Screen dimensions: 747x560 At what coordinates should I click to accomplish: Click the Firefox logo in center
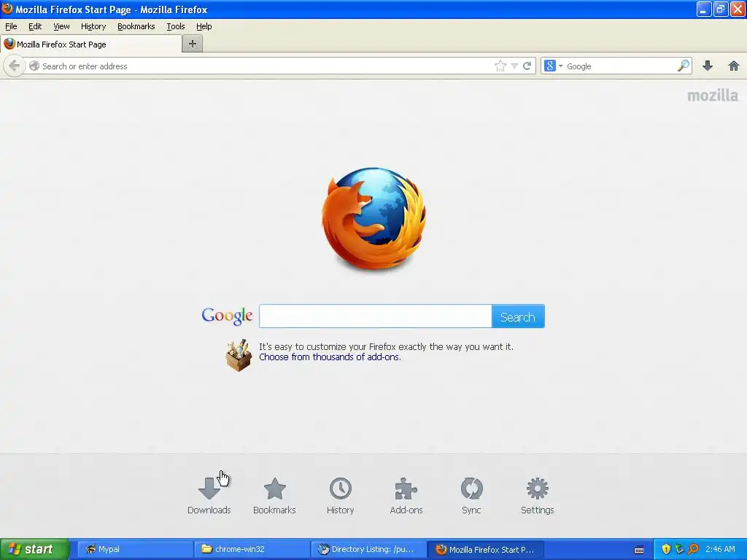pyautogui.click(x=373, y=219)
